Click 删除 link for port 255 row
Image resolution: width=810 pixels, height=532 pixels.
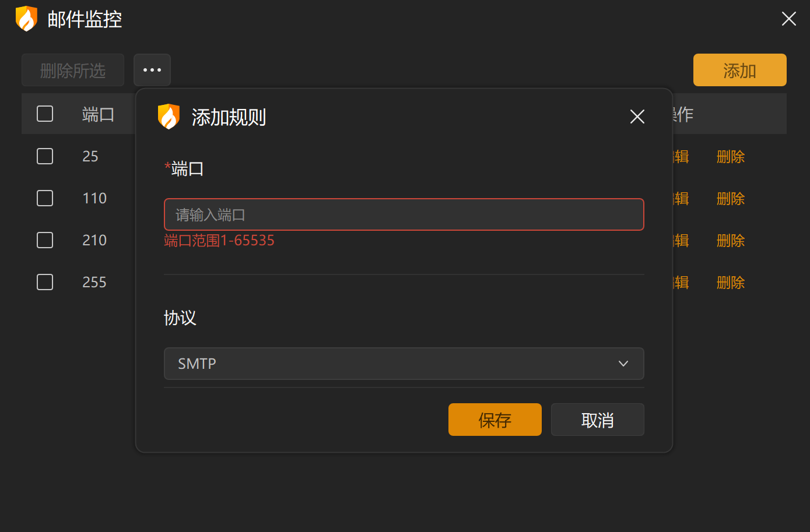pos(730,283)
